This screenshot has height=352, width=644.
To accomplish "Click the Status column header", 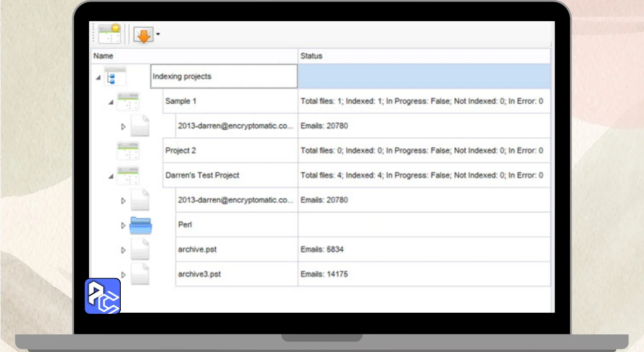I will click(424, 56).
